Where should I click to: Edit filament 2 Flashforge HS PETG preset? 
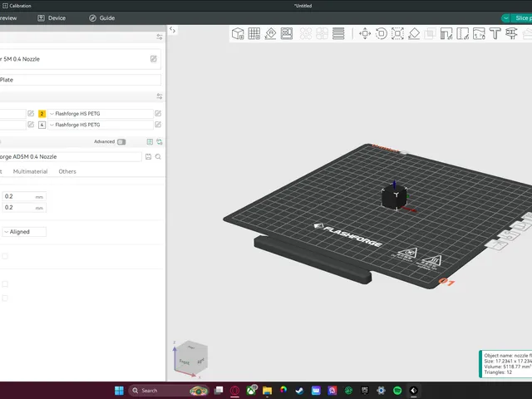point(158,113)
